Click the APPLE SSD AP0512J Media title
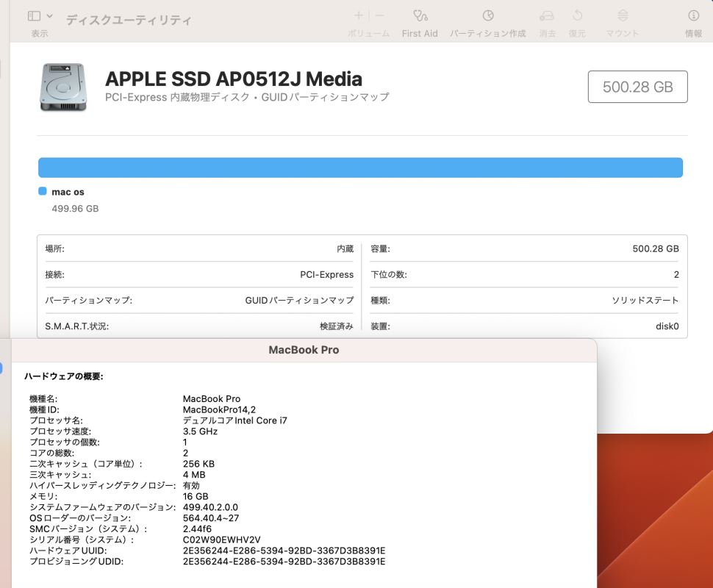Screen dimensions: 713x588 [x=234, y=79]
